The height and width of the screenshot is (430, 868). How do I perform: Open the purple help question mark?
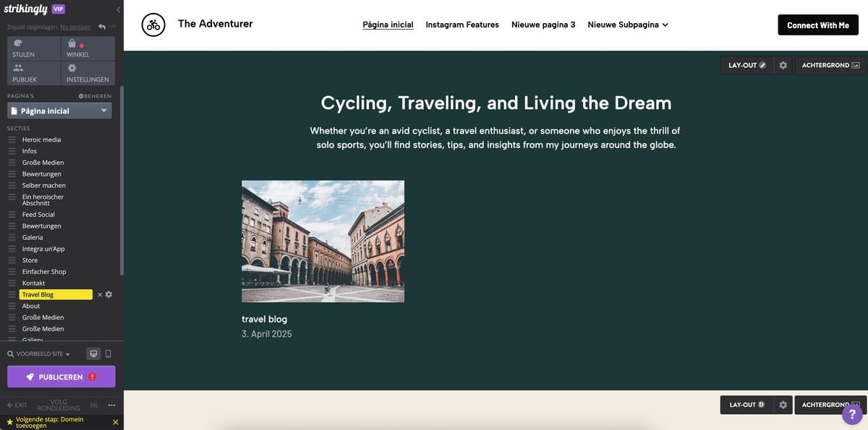click(x=853, y=414)
